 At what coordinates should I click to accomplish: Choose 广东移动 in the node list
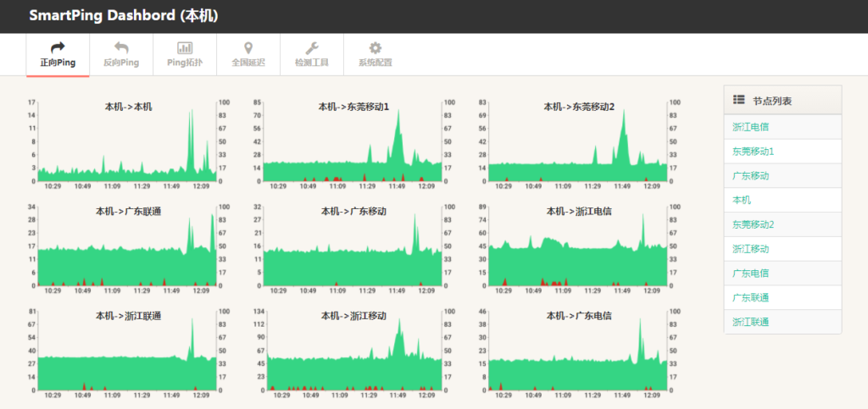coord(750,175)
